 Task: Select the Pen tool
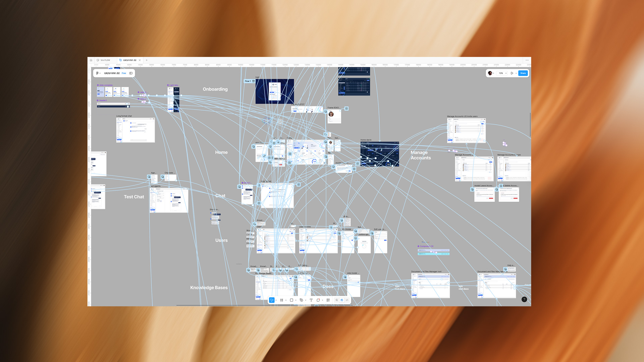coord(301,300)
